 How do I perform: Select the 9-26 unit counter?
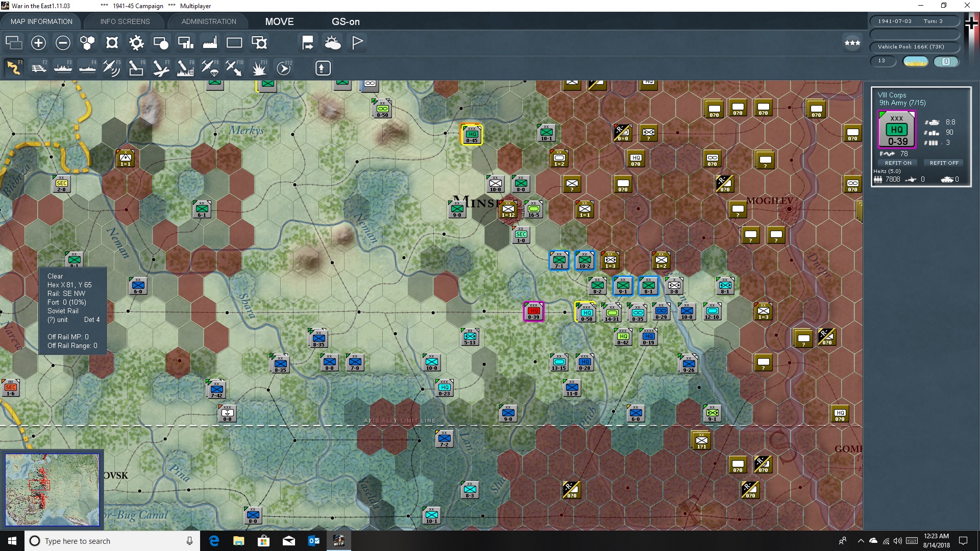[x=689, y=363]
